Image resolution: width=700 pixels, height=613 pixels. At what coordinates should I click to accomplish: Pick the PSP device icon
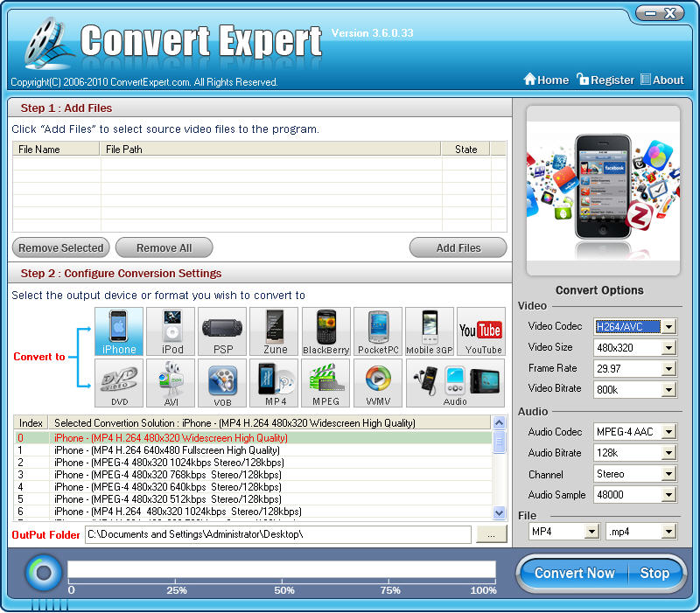222,331
